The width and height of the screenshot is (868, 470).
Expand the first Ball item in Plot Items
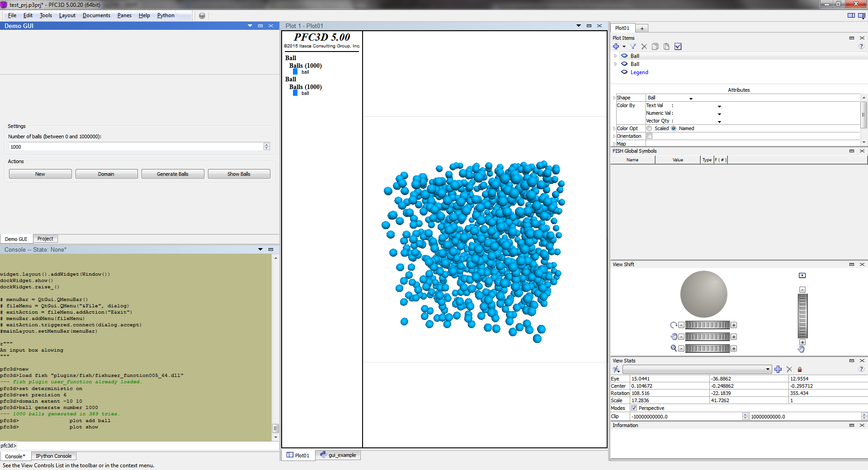(615, 56)
